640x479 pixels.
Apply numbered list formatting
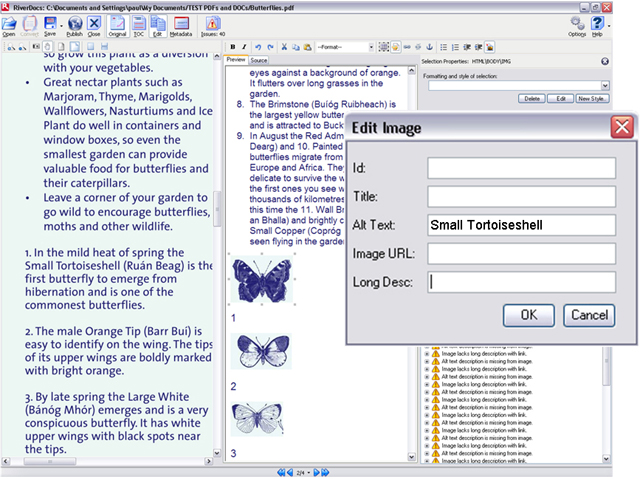point(455,47)
